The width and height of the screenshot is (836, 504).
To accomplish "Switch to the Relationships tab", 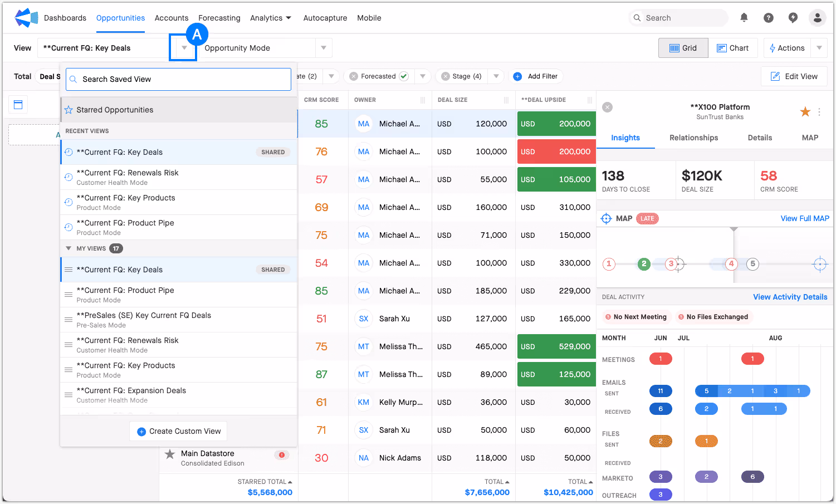I will [x=694, y=138].
